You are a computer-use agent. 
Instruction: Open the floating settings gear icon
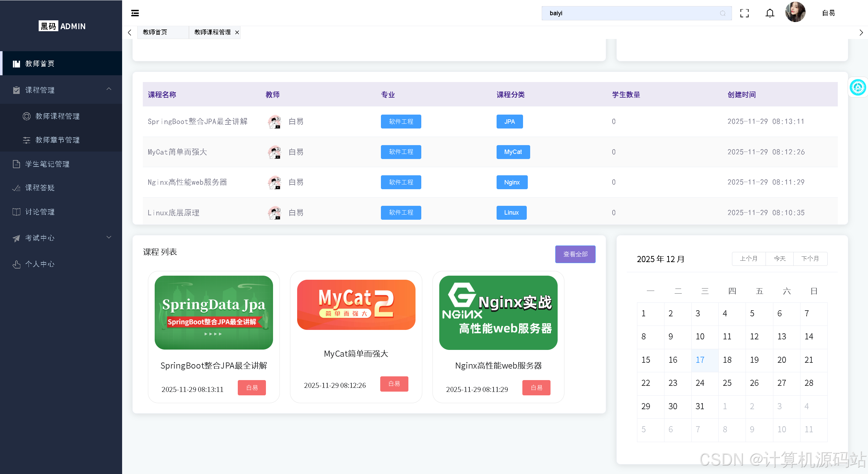click(x=857, y=87)
